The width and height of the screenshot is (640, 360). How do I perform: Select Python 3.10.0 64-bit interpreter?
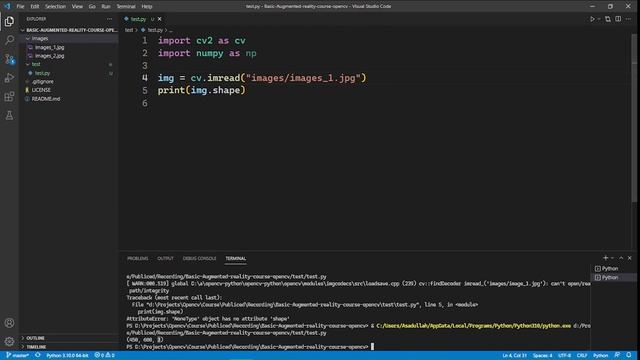(x=67, y=356)
